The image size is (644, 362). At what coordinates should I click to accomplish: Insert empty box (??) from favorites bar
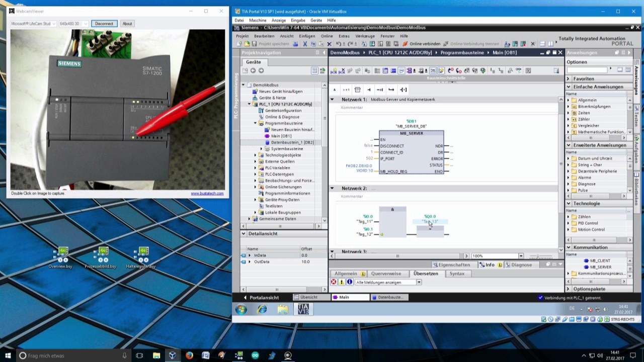coord(358,89)
